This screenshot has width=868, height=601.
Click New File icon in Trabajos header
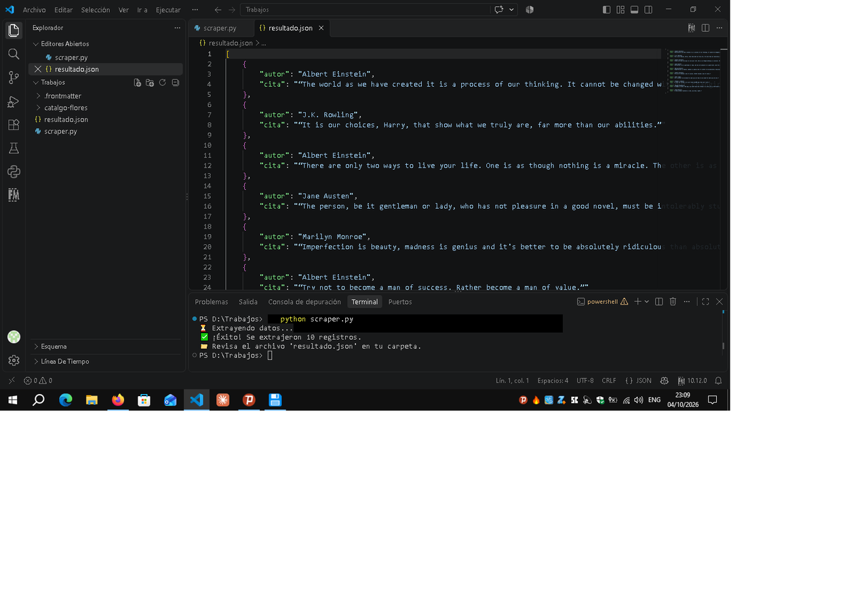coord(138,83)
